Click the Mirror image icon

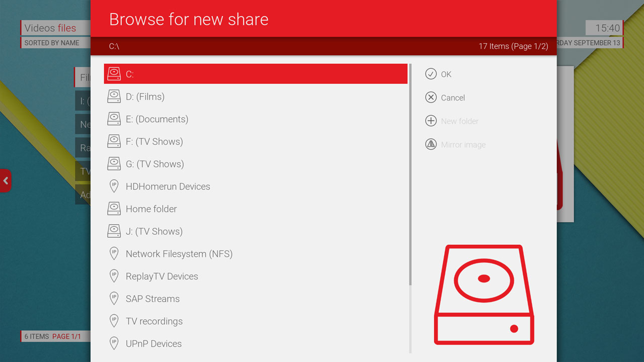click(x=431, y=145)
